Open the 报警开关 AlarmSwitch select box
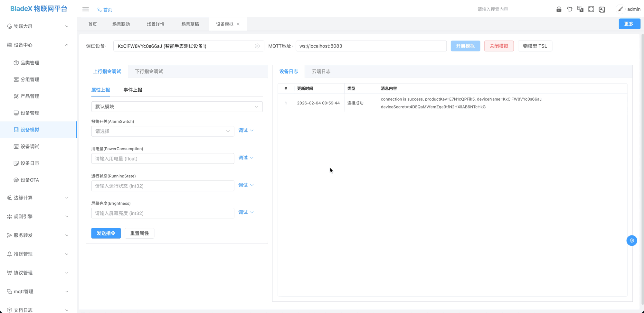 click(x=162, y=131)
